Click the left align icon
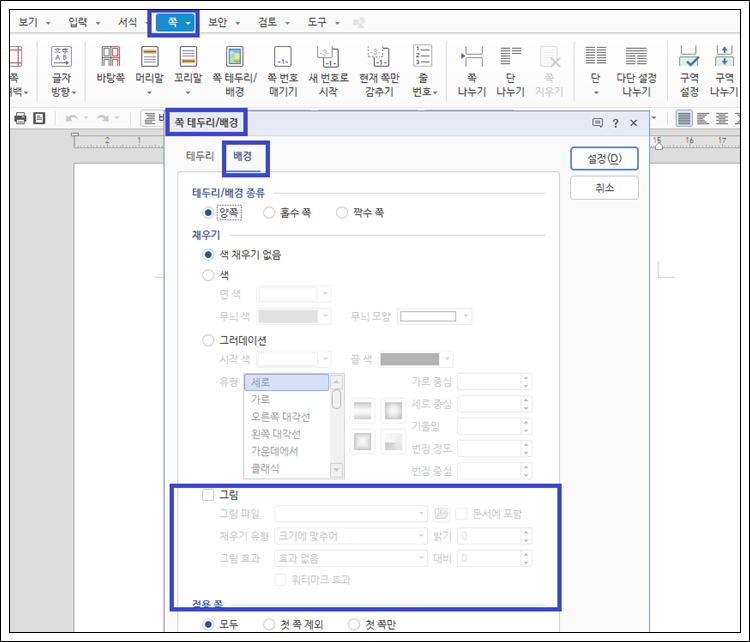 pos(703,118)
